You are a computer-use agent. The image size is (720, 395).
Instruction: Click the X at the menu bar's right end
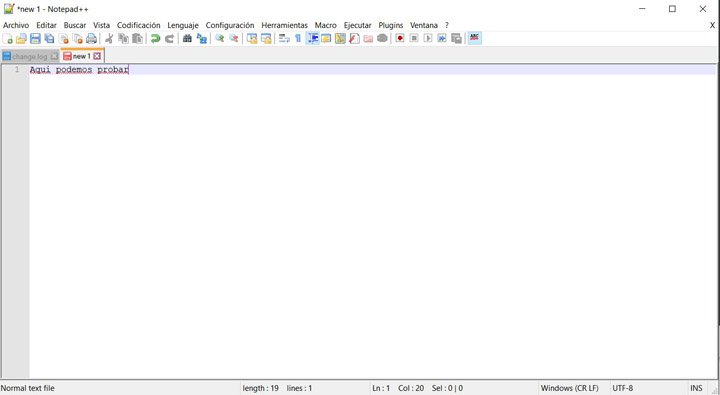point(713,25)
